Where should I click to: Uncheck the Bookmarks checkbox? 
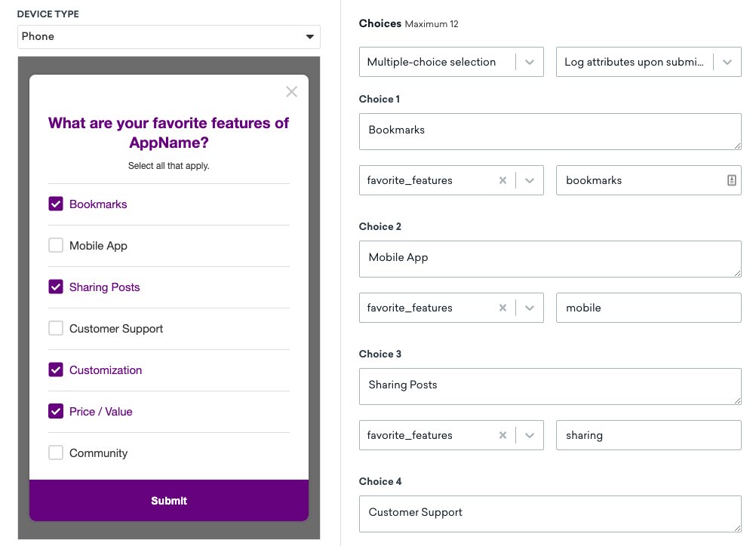click(x=56, y=204)
